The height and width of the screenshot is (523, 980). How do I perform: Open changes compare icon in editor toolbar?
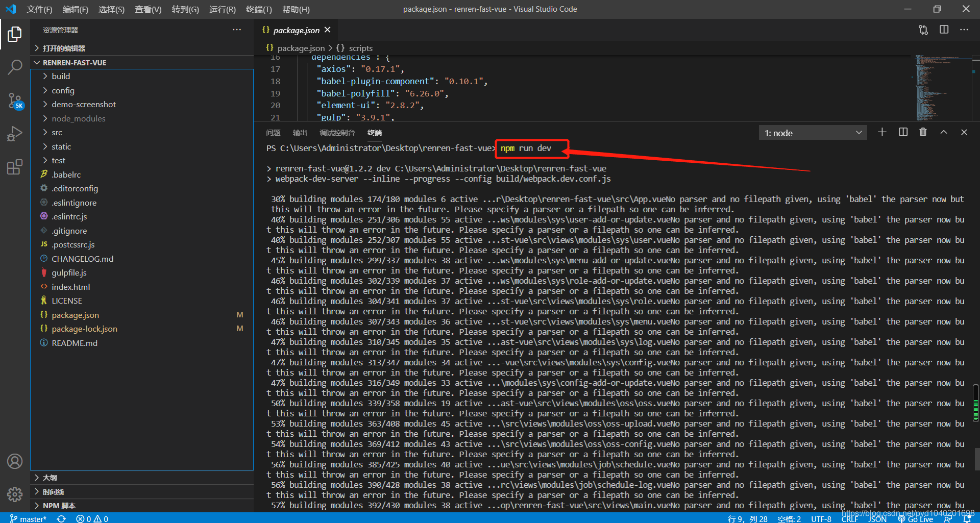coord(923,30)
